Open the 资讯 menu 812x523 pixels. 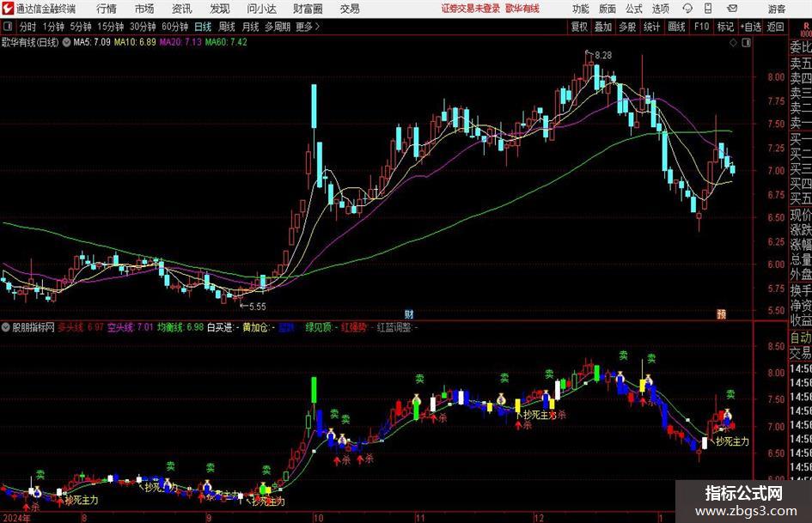coord(182,9)
